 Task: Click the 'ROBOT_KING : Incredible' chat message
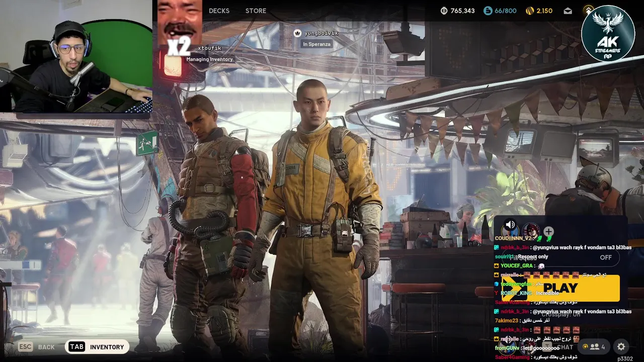[526, 293]
